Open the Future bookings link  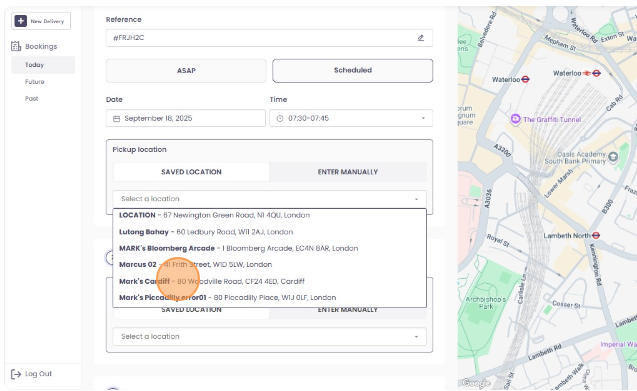[35, 82]
